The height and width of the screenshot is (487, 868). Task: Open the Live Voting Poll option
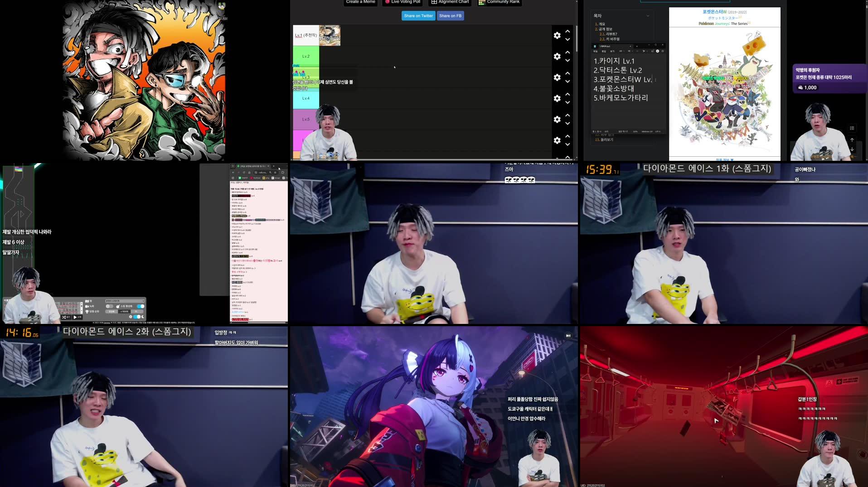[x=402, y=2]
